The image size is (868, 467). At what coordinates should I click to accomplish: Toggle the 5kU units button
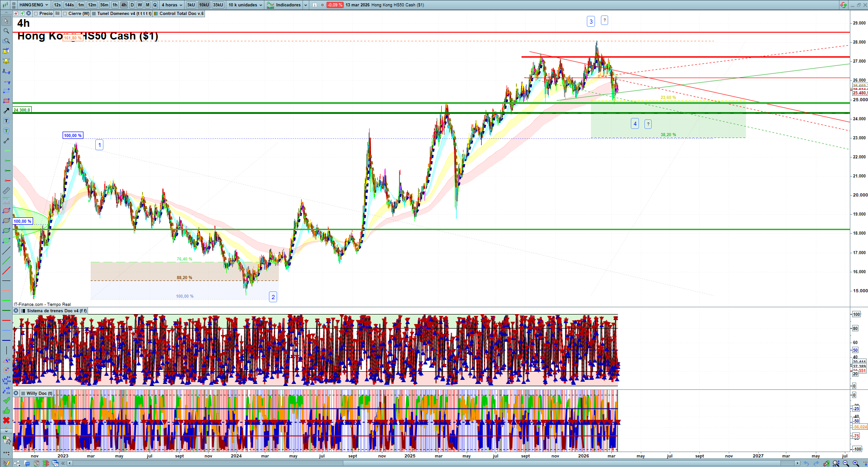coord(191,5)
